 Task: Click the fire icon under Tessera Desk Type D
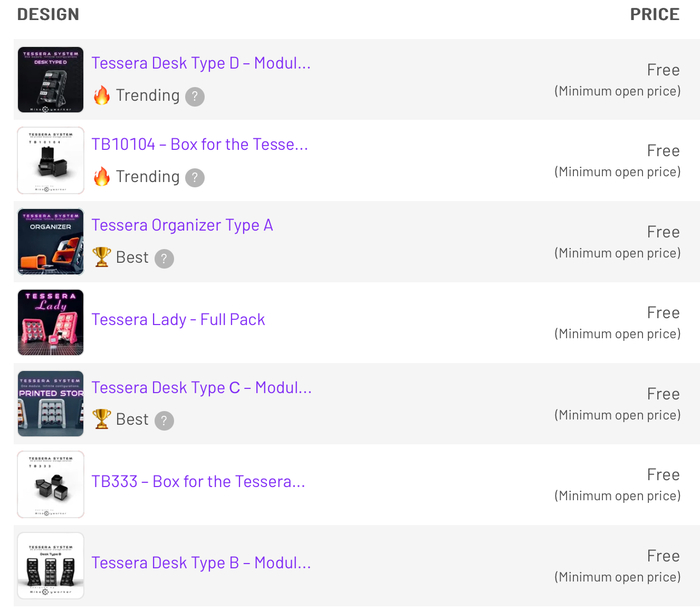[x=101, y=96]
